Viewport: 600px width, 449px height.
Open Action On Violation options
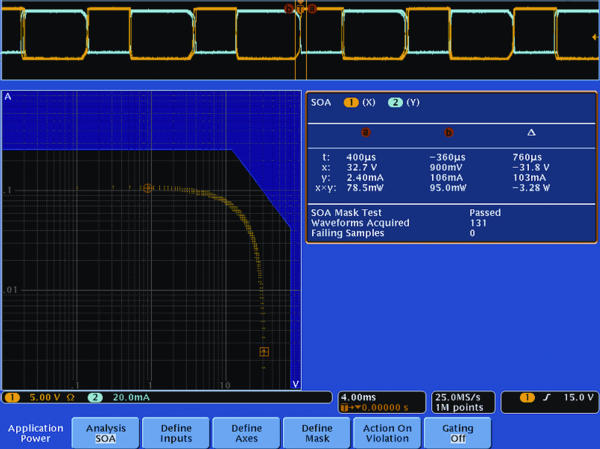click(386, 432)
